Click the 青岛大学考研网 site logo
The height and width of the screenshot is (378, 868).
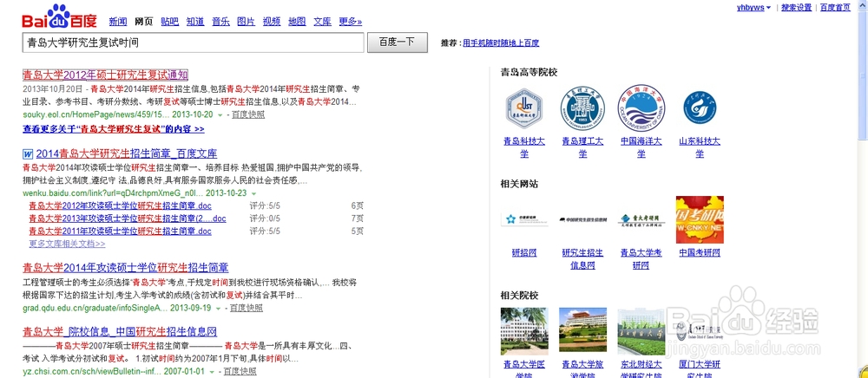[x=641, y=219]
